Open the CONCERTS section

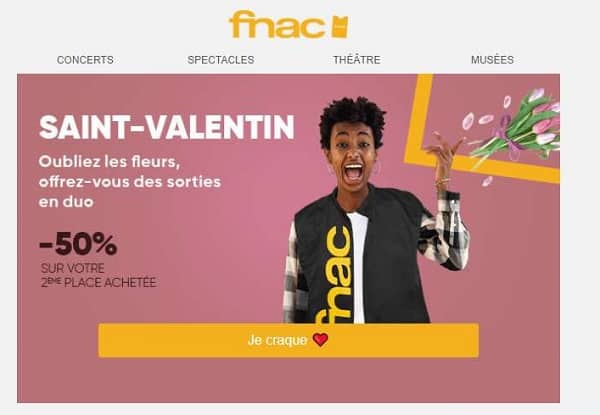pos(85,60)
